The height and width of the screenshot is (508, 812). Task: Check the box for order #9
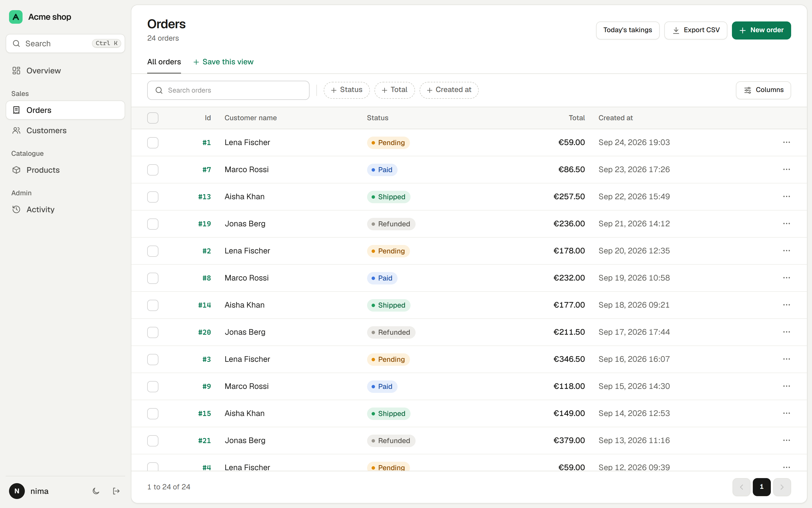click(x=153, y=387)
